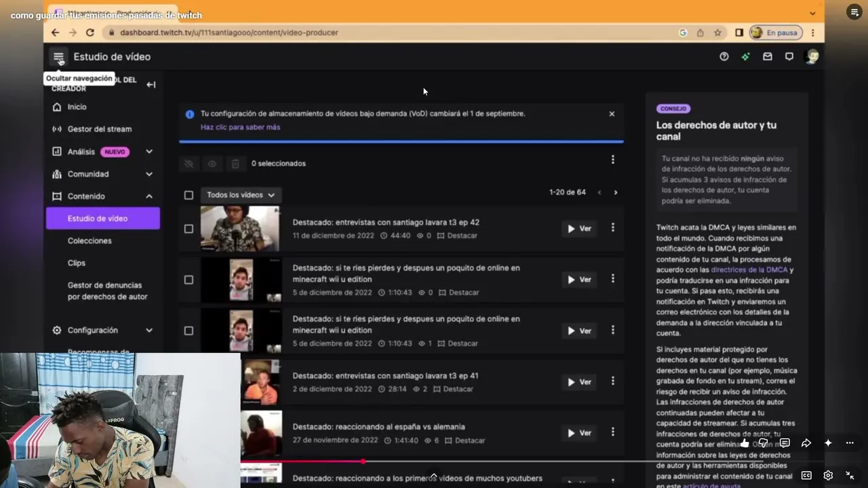This screenshot has width=868, height=488.
Task: Open three-dot menu for entrevistas ep 42 video
Action: click(x=613, y=228)
